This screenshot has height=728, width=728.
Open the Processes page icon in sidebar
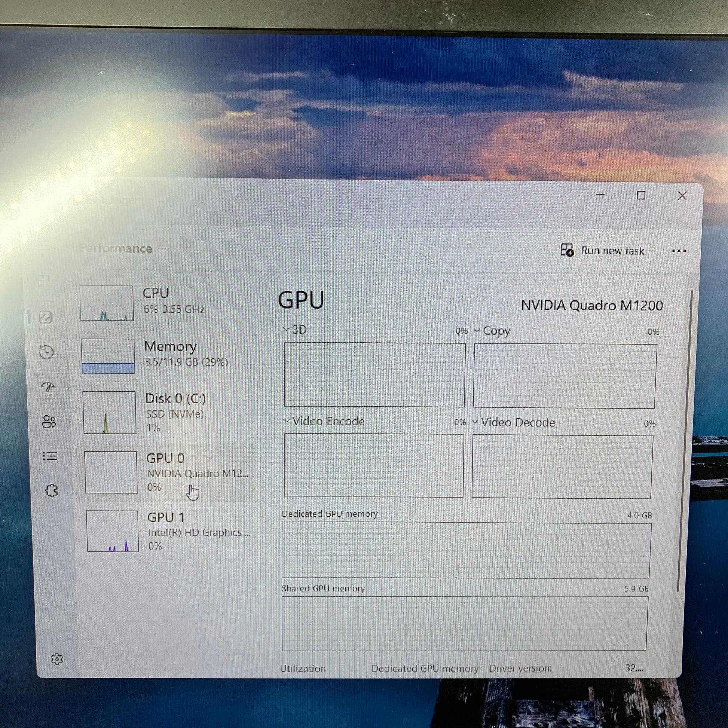click(x=44, y=281)
